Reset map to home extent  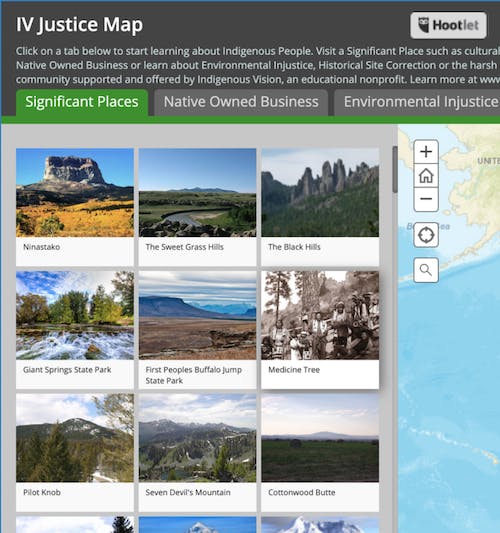pyautogui.click(x=426, y=176)
